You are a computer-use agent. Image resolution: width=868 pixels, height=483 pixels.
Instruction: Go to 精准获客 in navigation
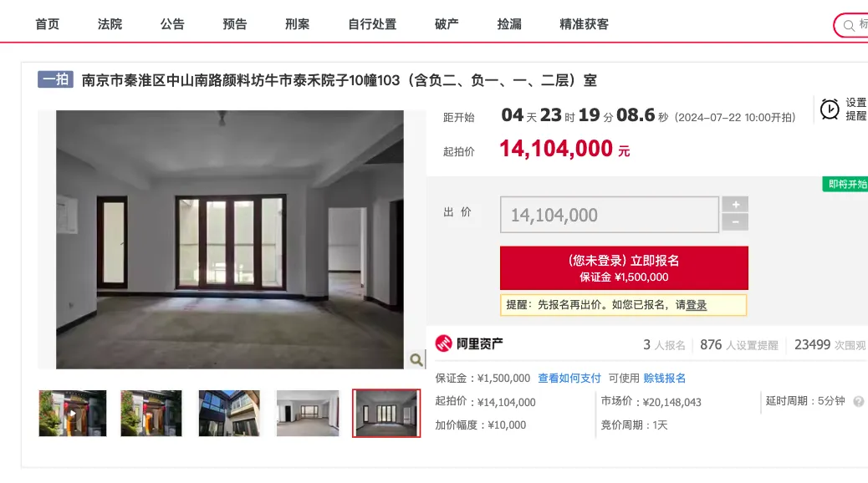[x=584, y=24]
